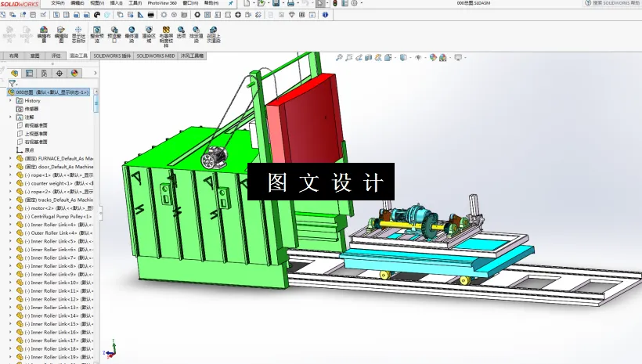642x364 pixels.
Task: Select the 000总图 root assembly node
Action: (x=49, y=92)
